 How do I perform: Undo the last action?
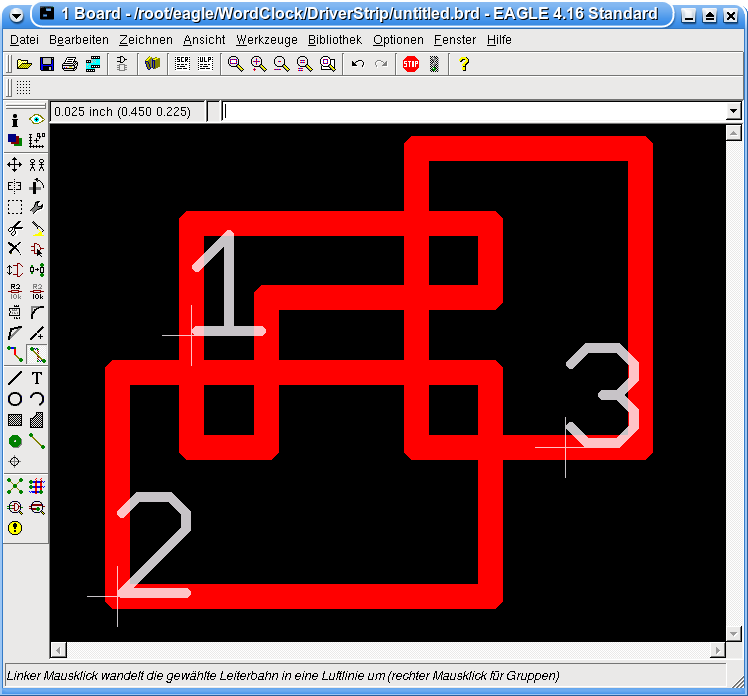point(358,63)
